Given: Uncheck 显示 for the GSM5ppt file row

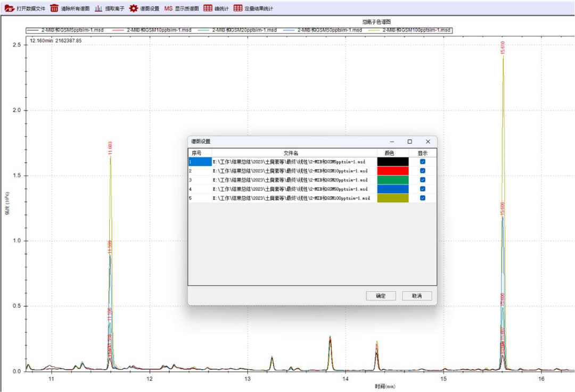Looking at the screenshot, I should (423, 162).
